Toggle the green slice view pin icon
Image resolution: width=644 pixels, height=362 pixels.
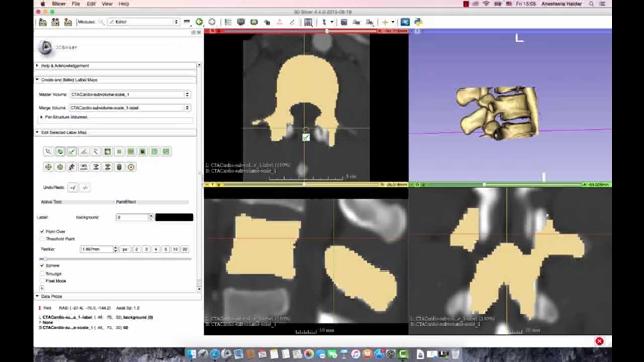coord(412,185)
